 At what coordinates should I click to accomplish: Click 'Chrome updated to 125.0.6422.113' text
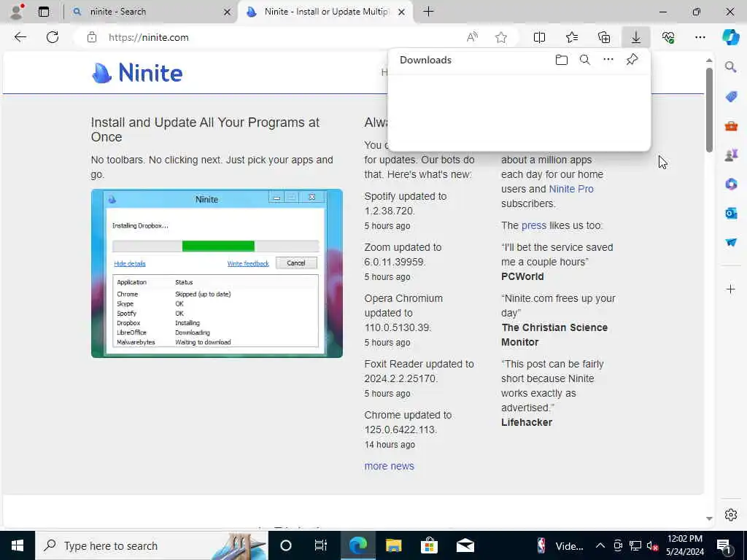point(408,422)
